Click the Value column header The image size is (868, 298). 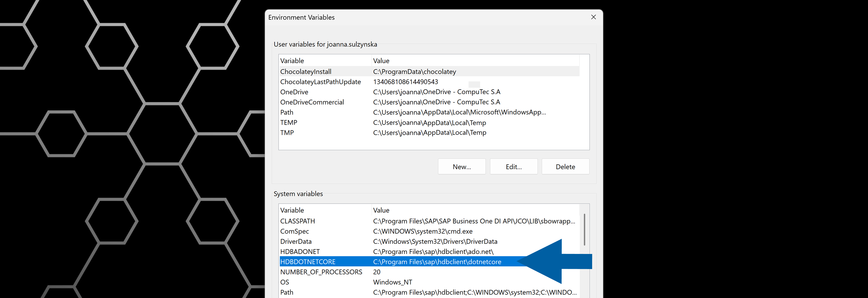[381, 60]
